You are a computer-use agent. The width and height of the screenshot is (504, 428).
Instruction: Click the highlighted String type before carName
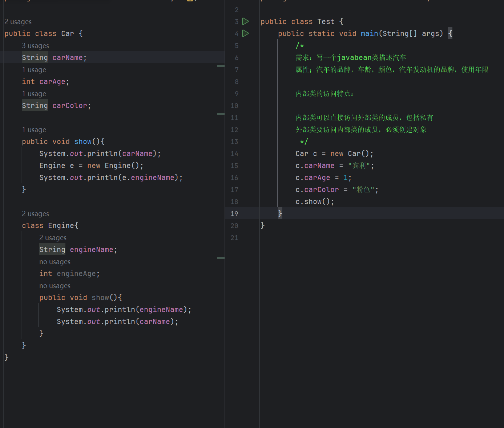click(x=35, y=57)
